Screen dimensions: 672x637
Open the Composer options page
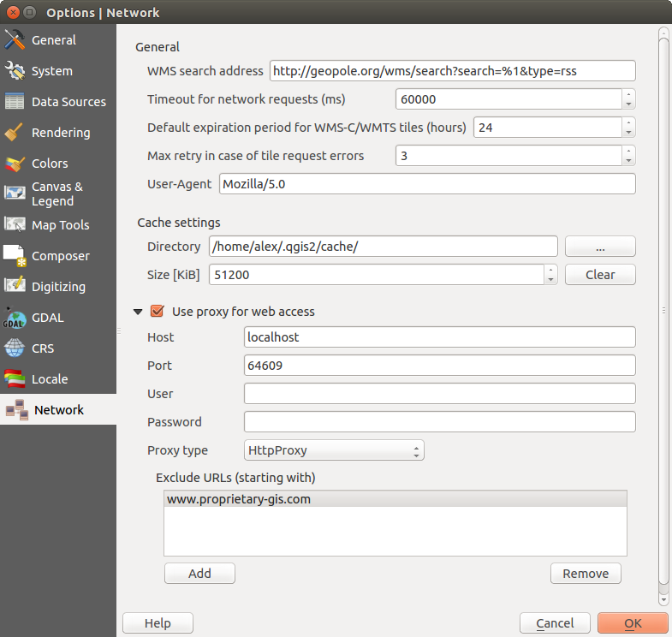pos(60,256)
